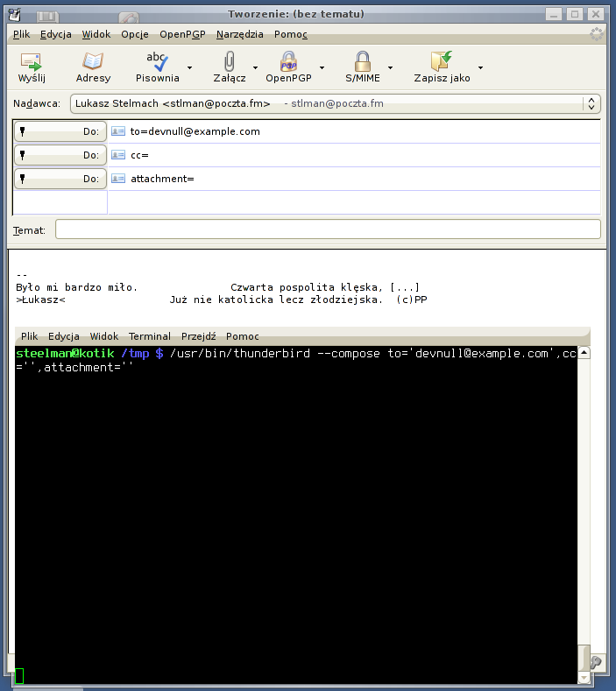The width and height of the screenshot is (616, 691).
Task: Click contact card icon in attachment= row
Action: pos(117,179)
